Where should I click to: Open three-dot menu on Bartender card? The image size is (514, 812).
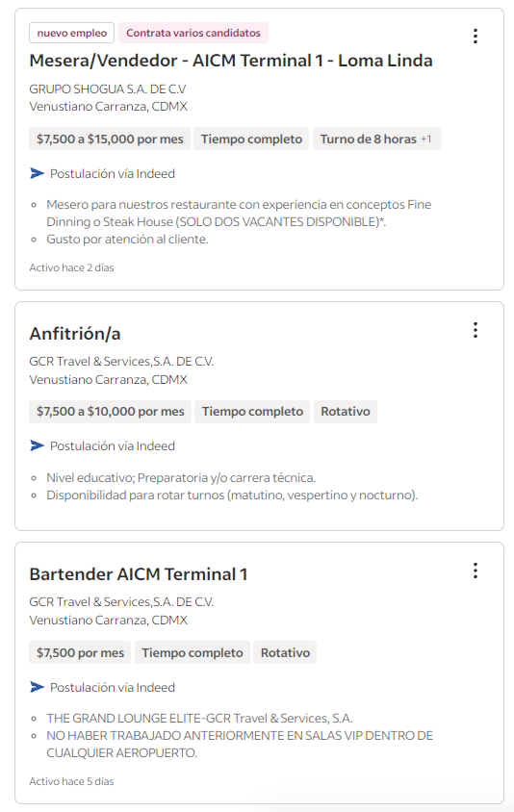pyautogui.click(x=475, y=571)
